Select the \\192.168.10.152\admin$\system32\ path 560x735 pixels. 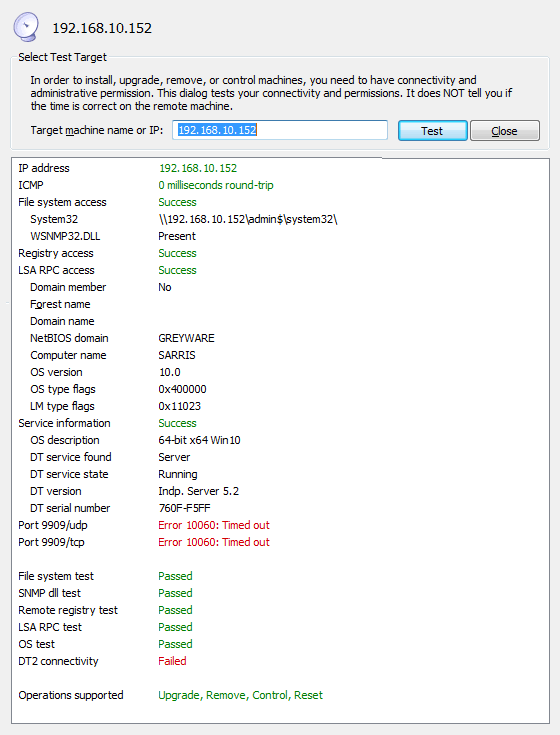(248, 219)
